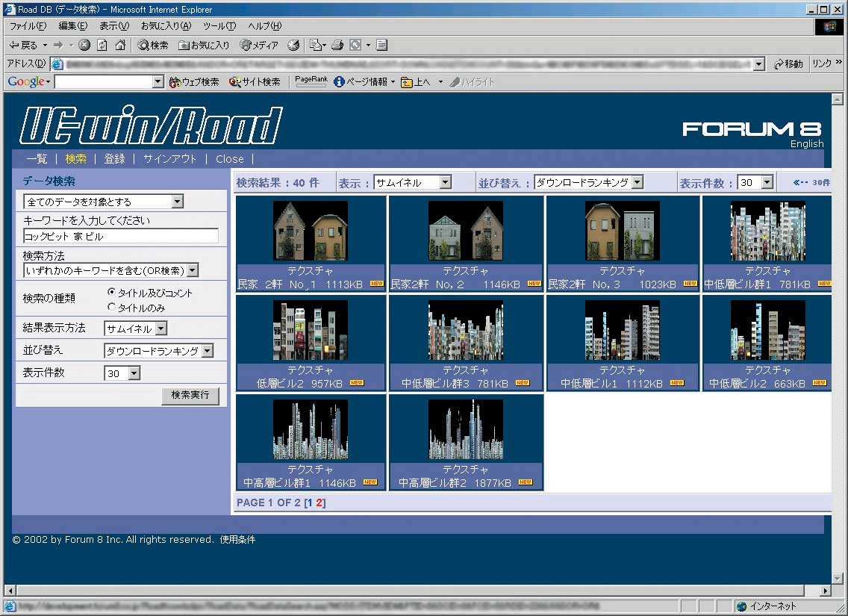Click the keyword input field
The height and width of the screenshot is (616, 848).
click(120, 236)
